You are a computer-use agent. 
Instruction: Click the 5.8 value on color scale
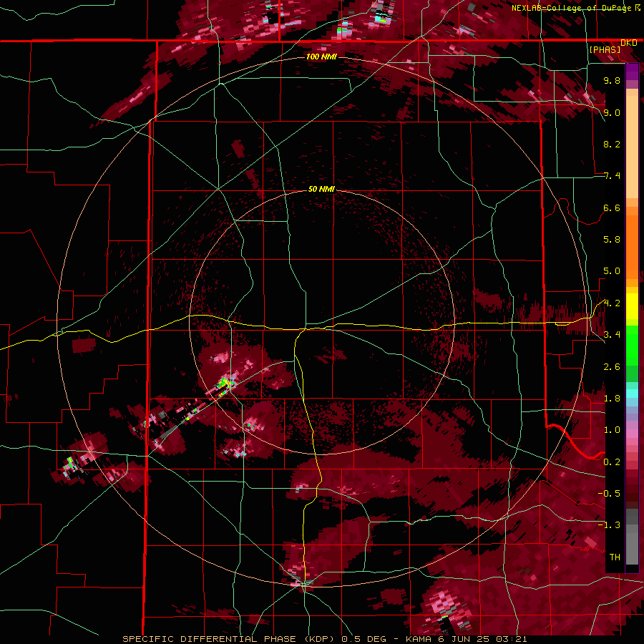coord(612,240)
